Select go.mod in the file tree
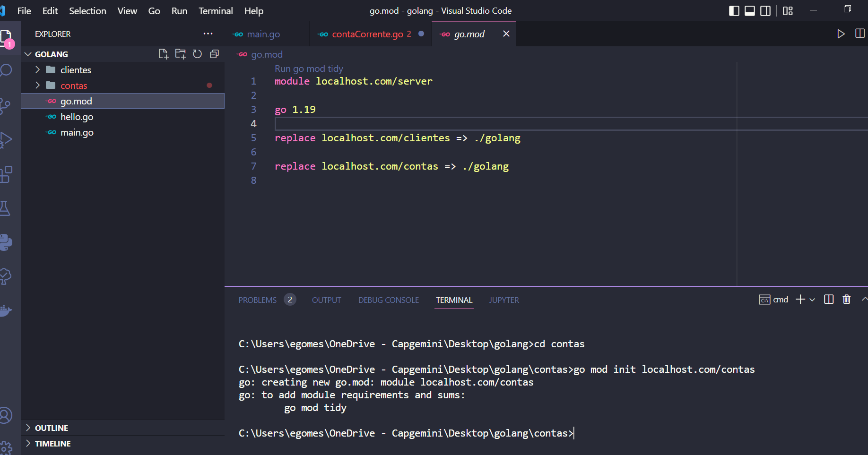This screenshot has height=455, width=868. [123, 101]
